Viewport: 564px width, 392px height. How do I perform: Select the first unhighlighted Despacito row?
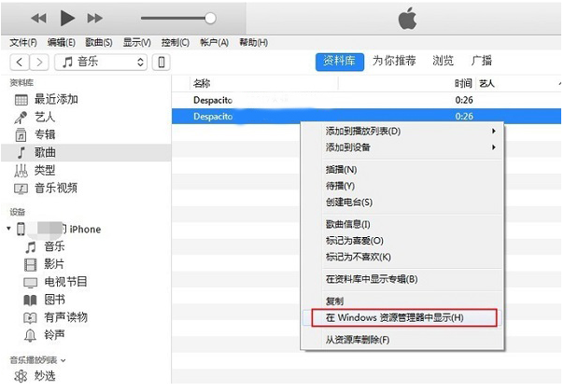pos(366,100)
